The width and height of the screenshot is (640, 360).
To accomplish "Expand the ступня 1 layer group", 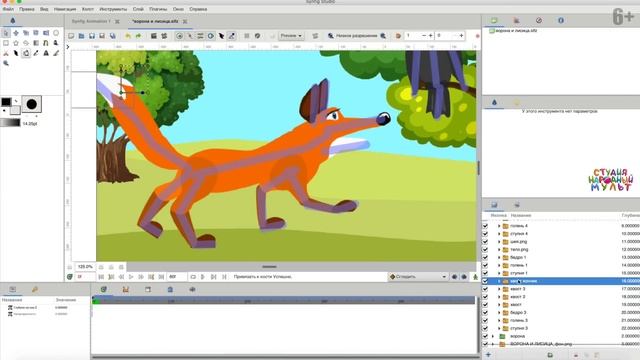I will point(499,273).
